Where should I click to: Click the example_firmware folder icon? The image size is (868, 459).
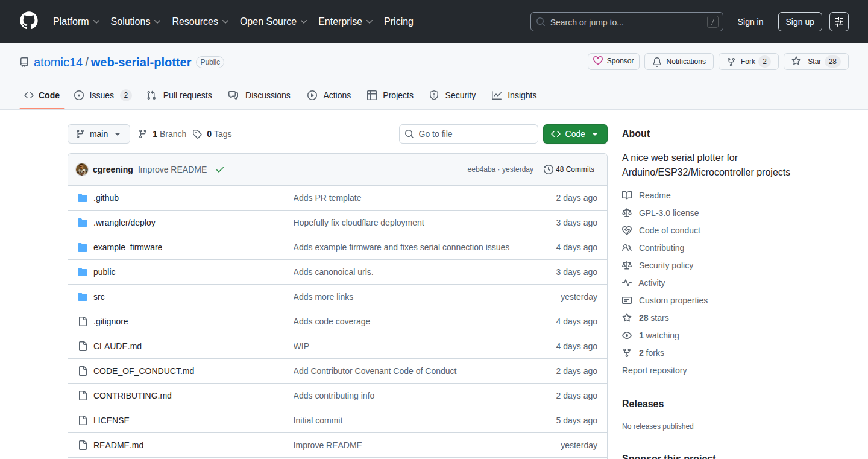click(x=83, y=247)
